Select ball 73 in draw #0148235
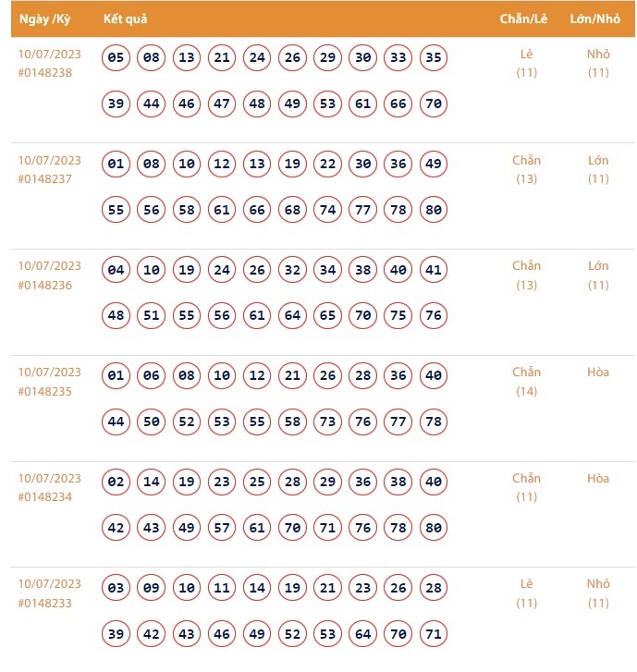The height and width of the screenshot is (672, 637). click(x=328, y=422)
